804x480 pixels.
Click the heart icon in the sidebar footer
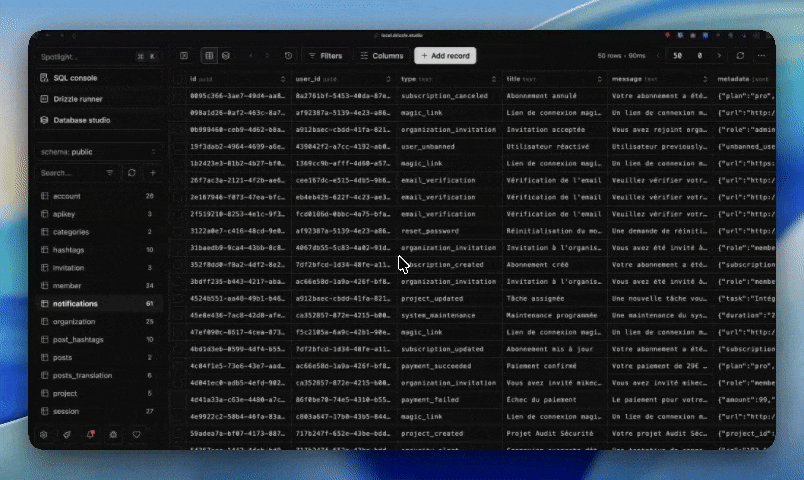(x=136, y=435)
